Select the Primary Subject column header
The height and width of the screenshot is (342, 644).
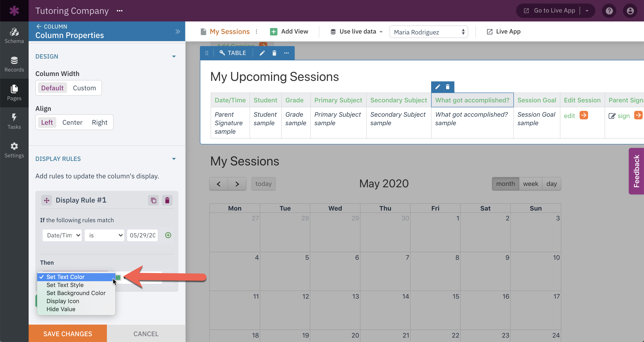click(338, 100)
